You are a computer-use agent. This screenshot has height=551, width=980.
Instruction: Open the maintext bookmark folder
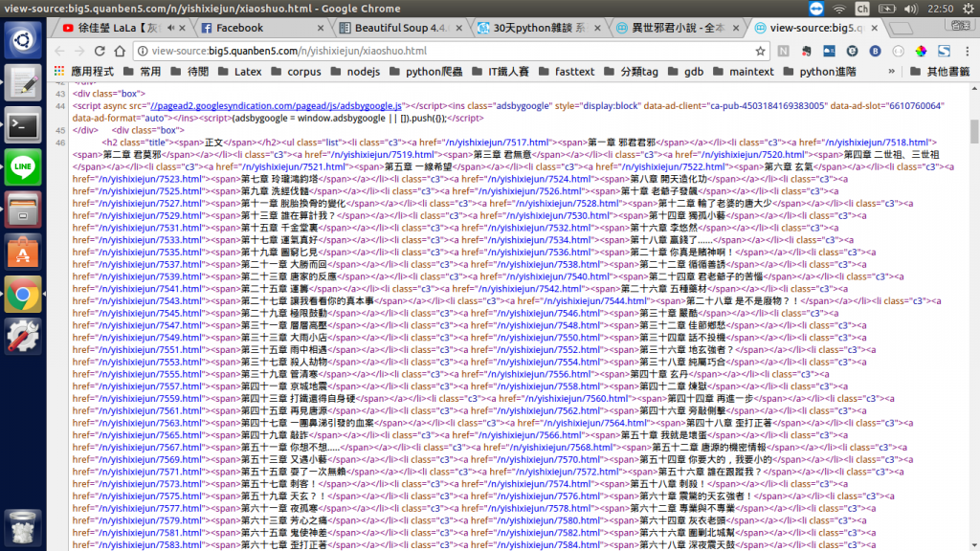click(744, 71)
